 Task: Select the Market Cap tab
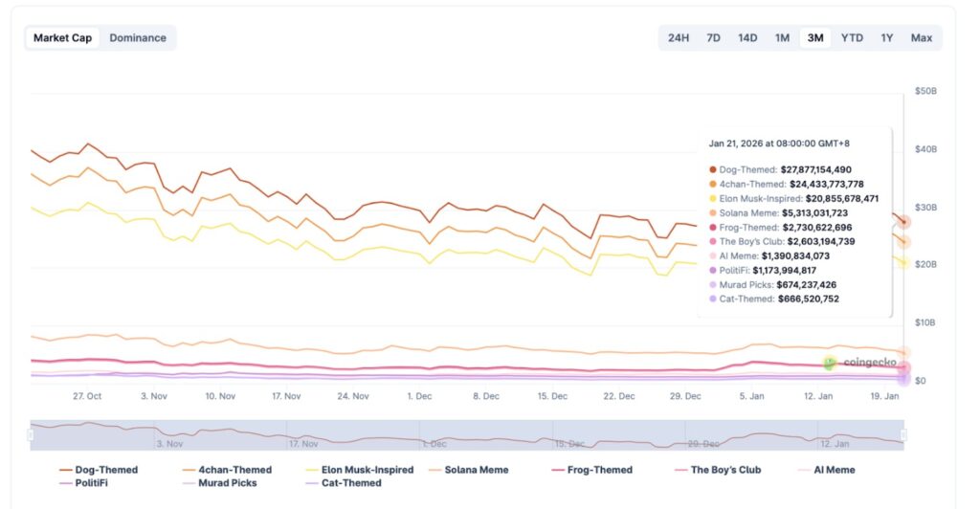click(62, 38)
